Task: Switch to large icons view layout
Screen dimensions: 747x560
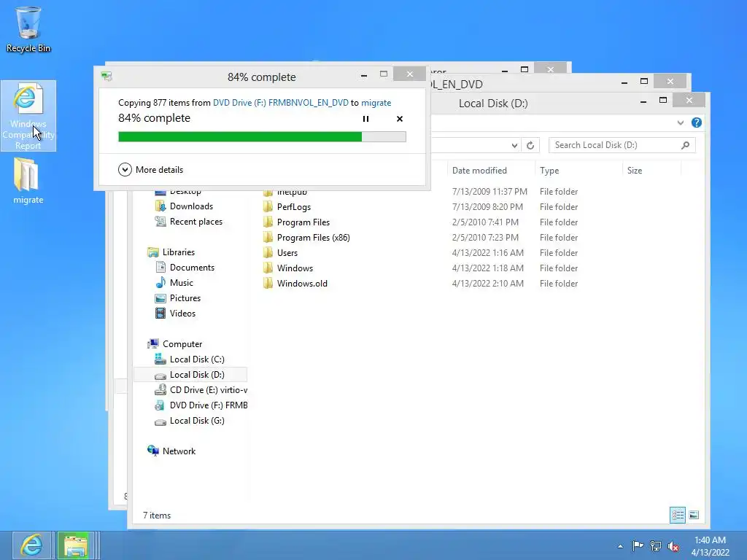Action: [x=694, y=515]
